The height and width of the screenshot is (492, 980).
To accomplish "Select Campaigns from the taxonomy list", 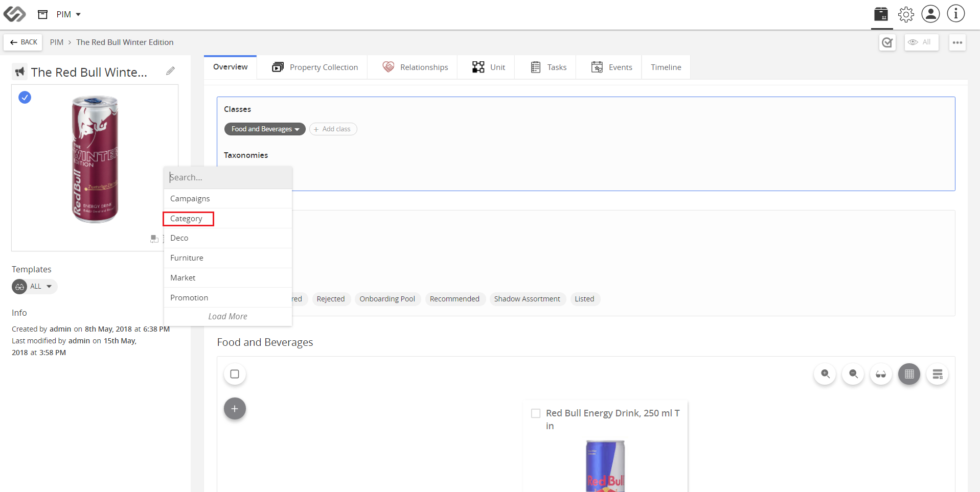I will click(x=228, y=199).
